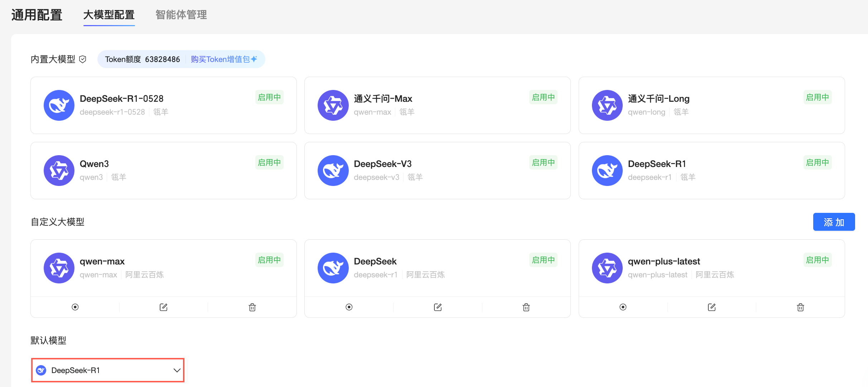Screen dimensions: 868x387
Task: Switch to 智能体管理 tab
Action: [x=181, y=15]
